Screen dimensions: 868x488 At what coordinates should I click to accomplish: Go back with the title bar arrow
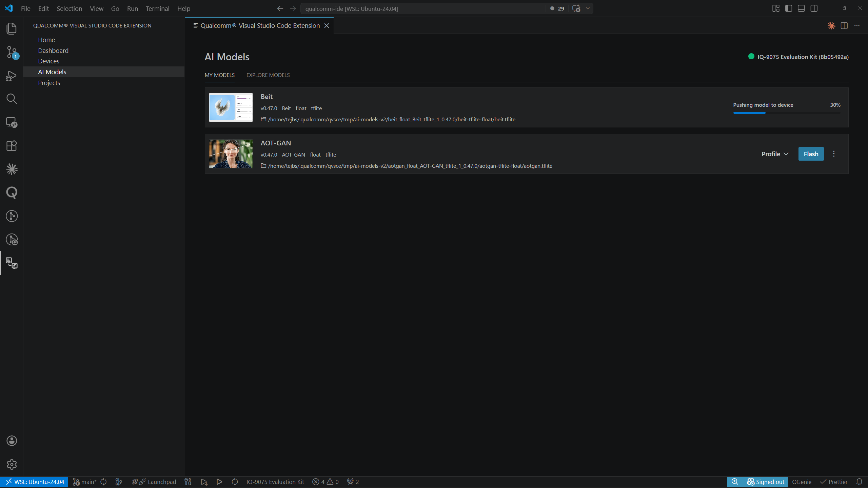point(280,8)
